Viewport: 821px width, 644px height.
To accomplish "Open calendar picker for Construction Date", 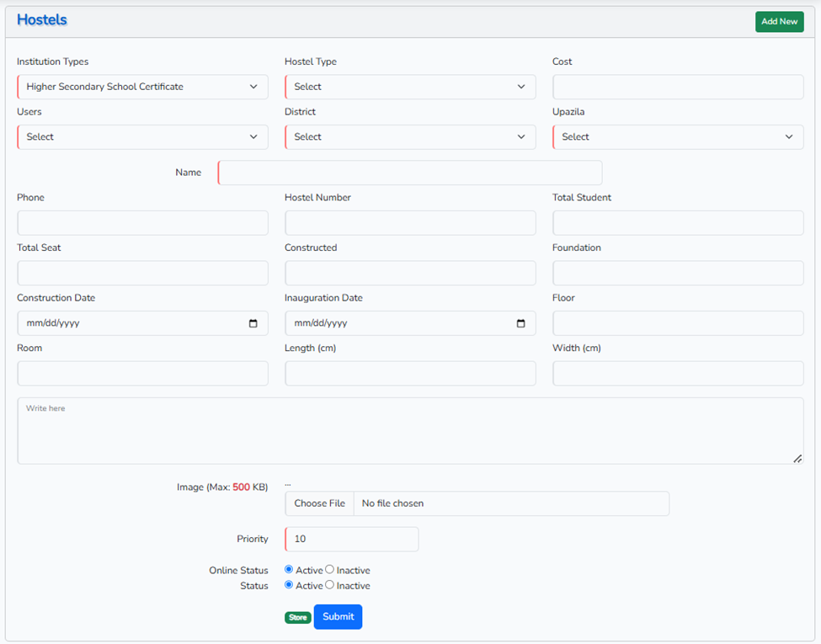I will point(253,323).
